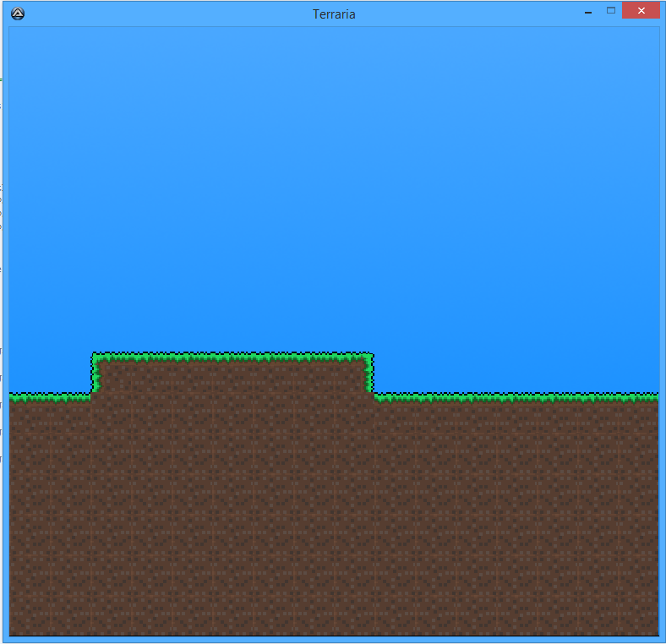Click the lower grass strip left of plateau
The image size is (666, 644).
coord(49,396)
